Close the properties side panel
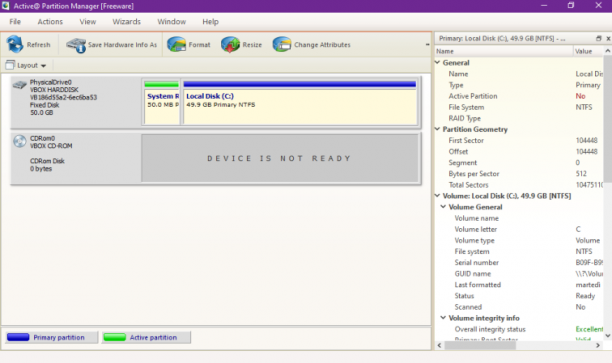Viewport: 612px width, 363px height. tap(608, 38)
